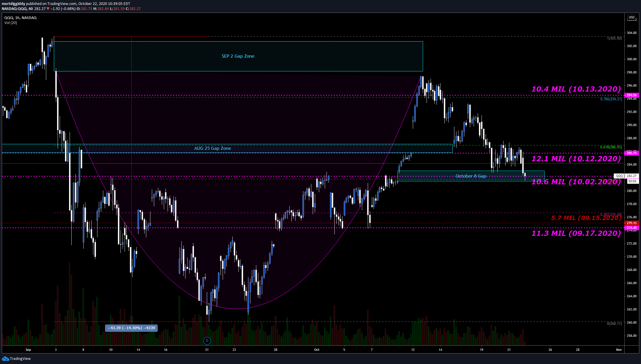Click the dividend D marker on the time axis
The image size is (641, 364).
[x=207, y=340]
